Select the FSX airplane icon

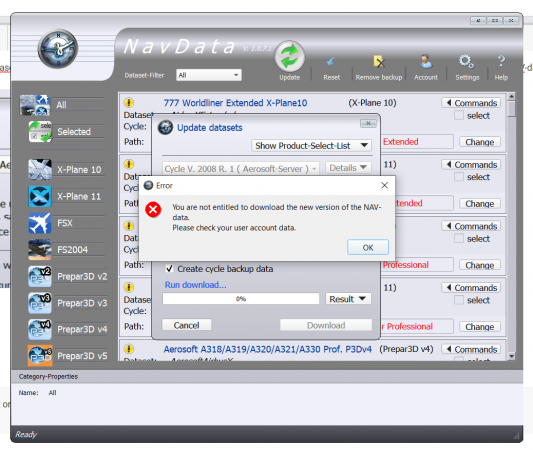click(x=40, y=223)
